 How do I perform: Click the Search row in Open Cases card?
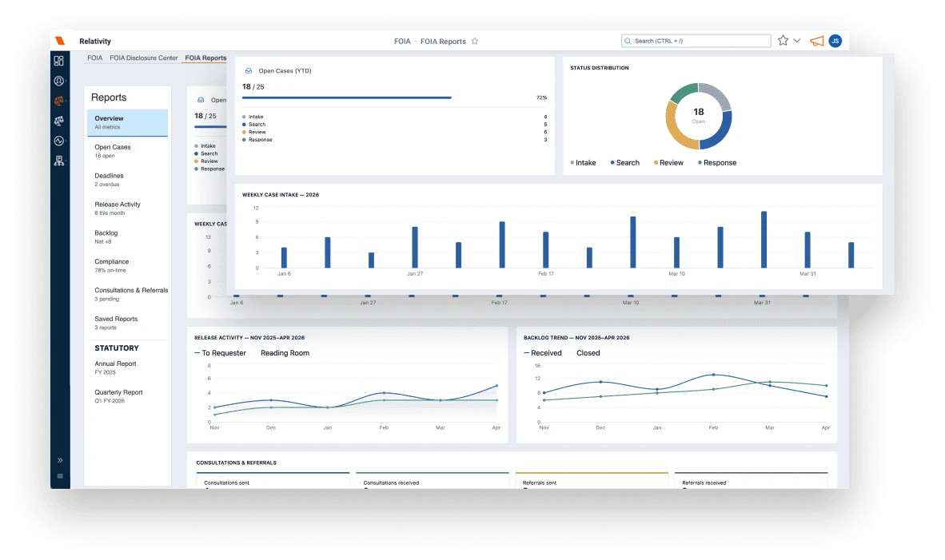(395, 124)
